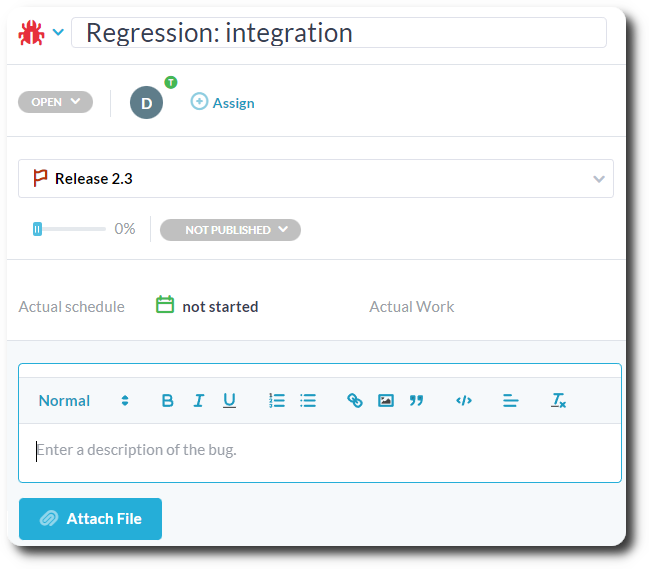
Task: Insert a hyperlink in the description
Action: pyautogui.click(x=355, y=401)
